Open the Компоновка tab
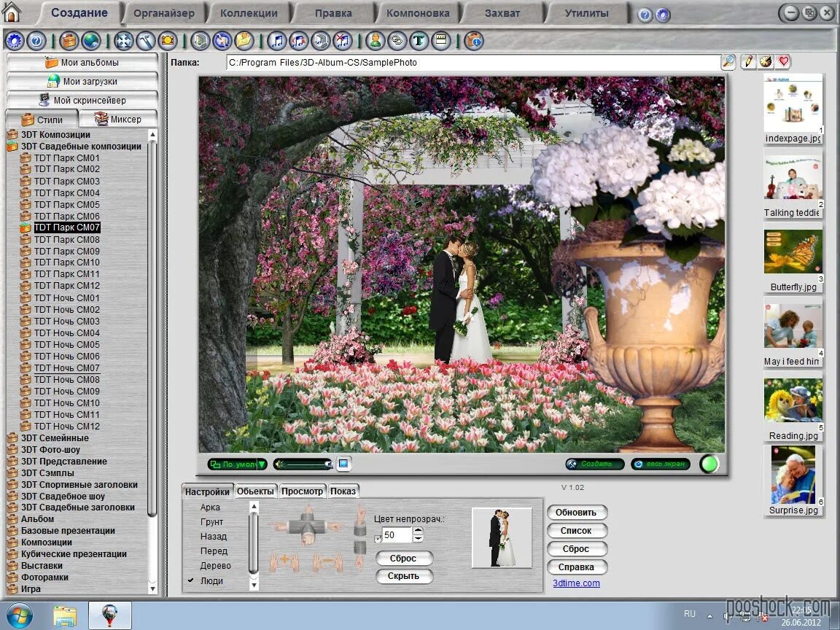Image resolution: width=840 pixels, height=630 pixels. click(x=418, y=13)
